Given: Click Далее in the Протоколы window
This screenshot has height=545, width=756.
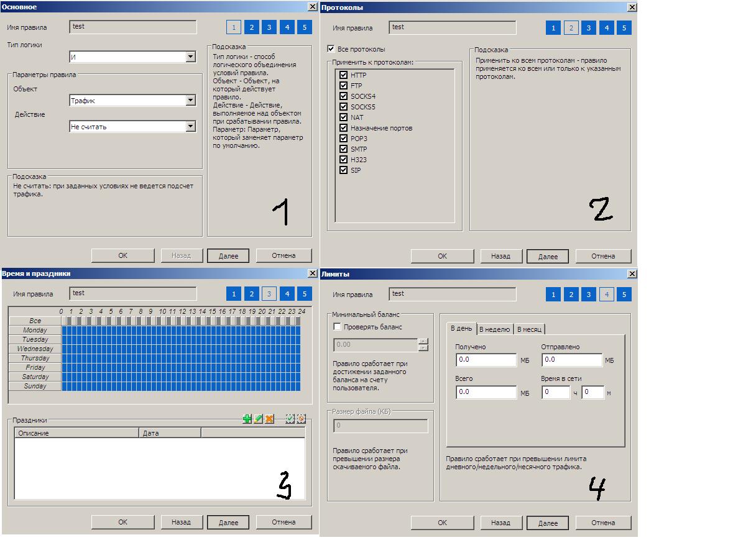Looking at the screenshot, I should 547,256.
